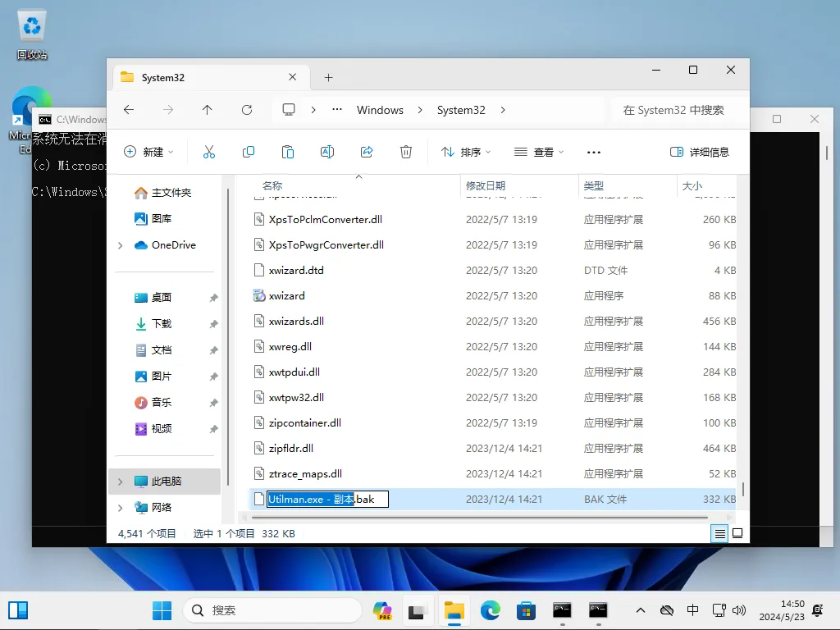840x630 pixels.
Task: Click the file rename text box
Action: 328,500
